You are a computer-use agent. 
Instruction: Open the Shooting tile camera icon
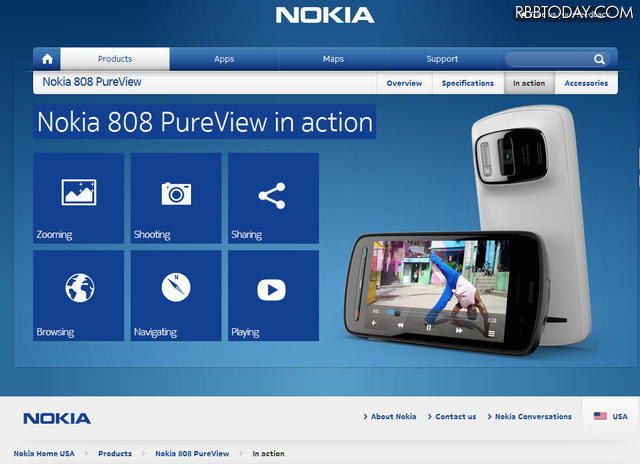click(x=176, y=193)
